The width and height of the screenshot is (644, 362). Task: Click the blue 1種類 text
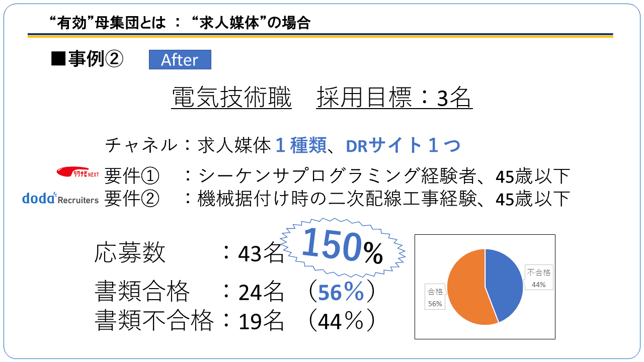tap(300, 145)
